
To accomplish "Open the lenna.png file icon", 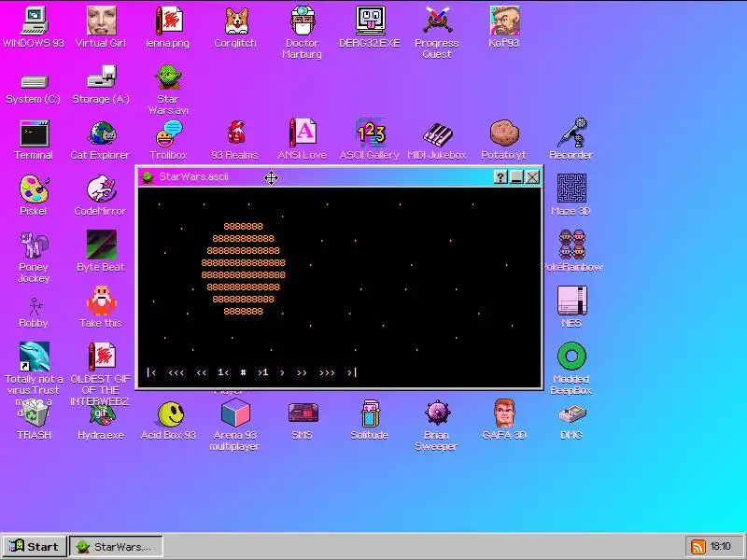I will tap(168, 27).
